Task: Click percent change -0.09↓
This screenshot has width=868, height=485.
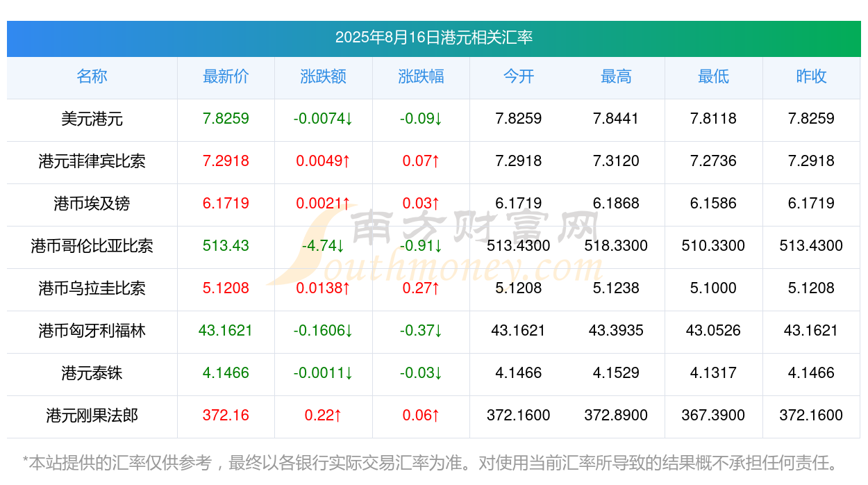Action: click(421, 119)
